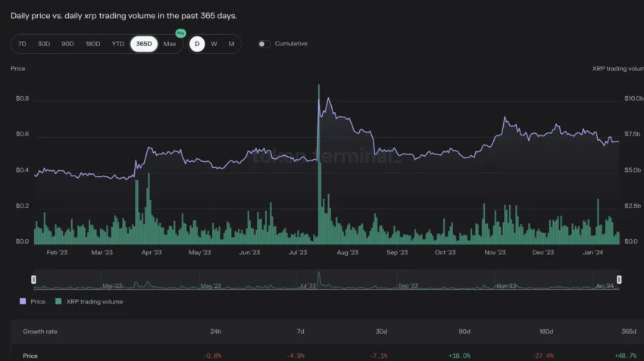Select the 30D time range
The height and width of the screenshot is (361, 644).
tap(44, 44)
